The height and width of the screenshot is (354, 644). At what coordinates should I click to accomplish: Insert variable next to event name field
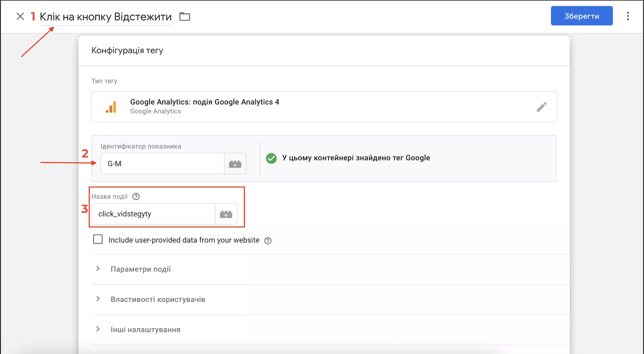(226, 214)
